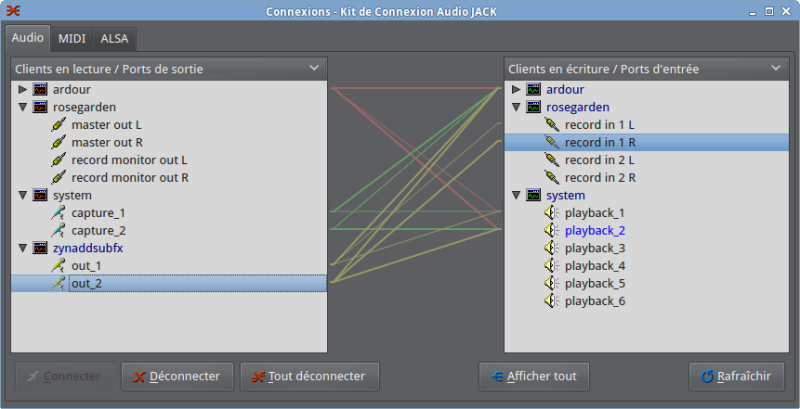
Task: Select the zynaddsubfx client name
Action: point(88,248)
